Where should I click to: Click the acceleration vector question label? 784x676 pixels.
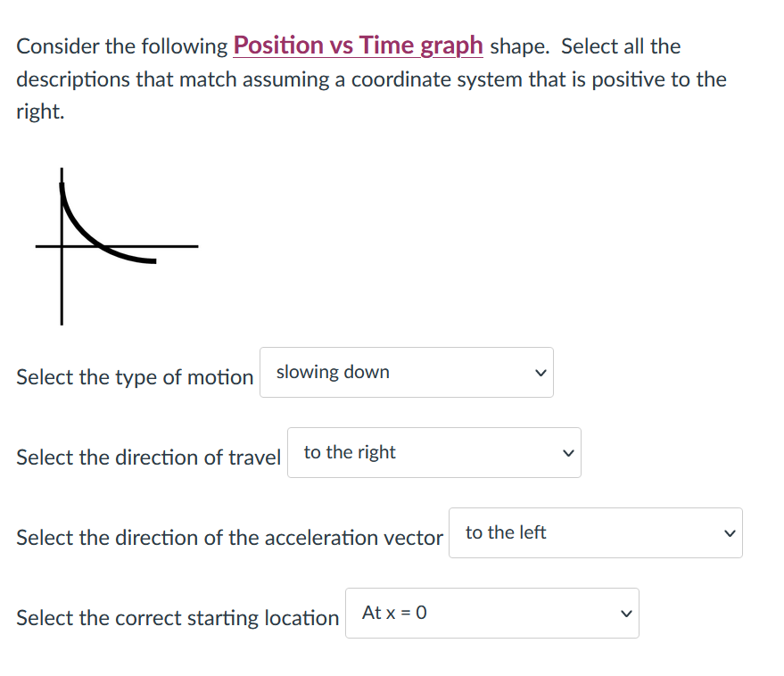pos(229,538)
